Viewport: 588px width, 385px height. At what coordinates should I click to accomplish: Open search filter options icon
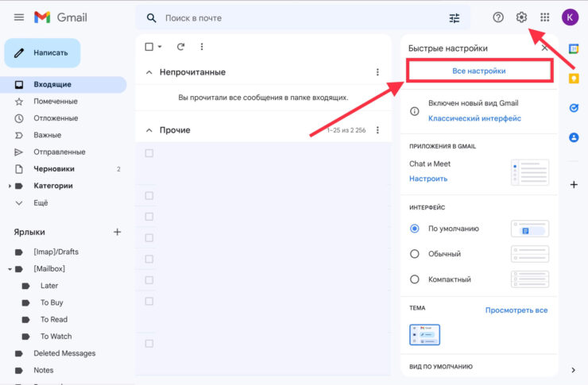pyautogui.click(x=455, y=18)
